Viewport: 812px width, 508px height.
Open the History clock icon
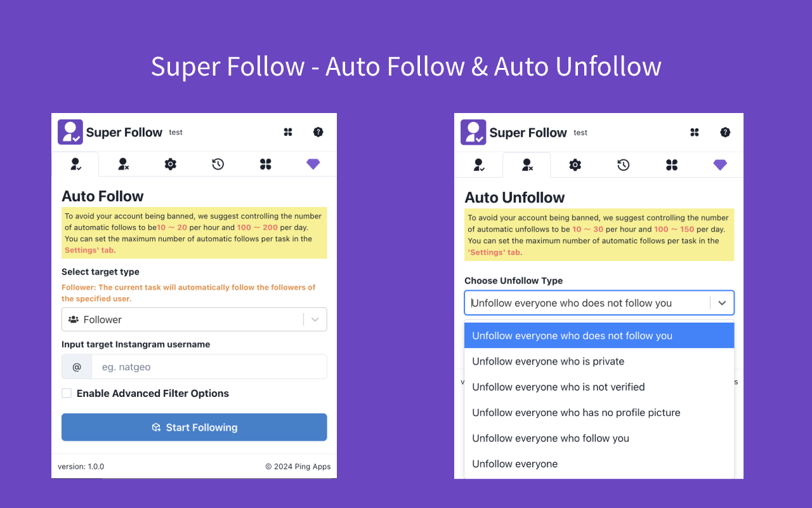pos(218,164)
